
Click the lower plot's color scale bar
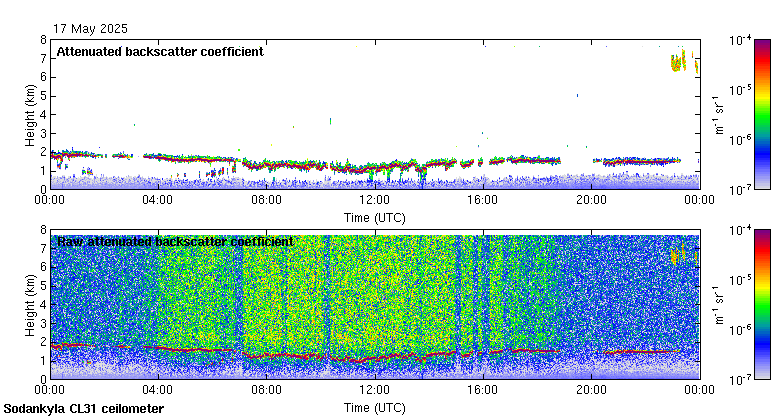pyautogui.click(x=762, y=304)
